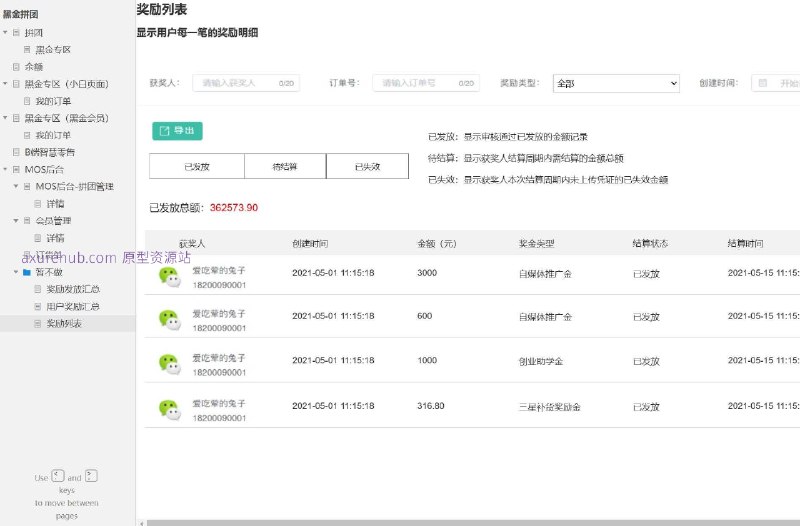Viewport: 800px width, 526px height.
Task: Click page icon next to 余额
Action: 16,67
